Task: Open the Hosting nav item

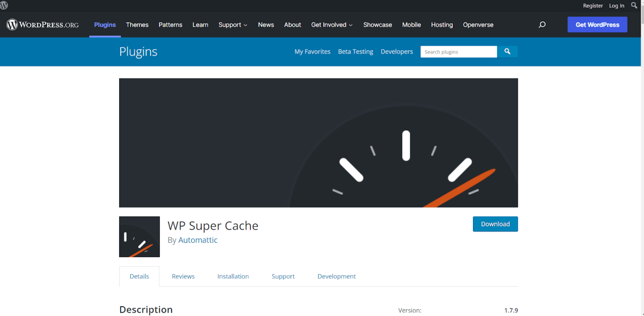Action: (x=442, y=25)
